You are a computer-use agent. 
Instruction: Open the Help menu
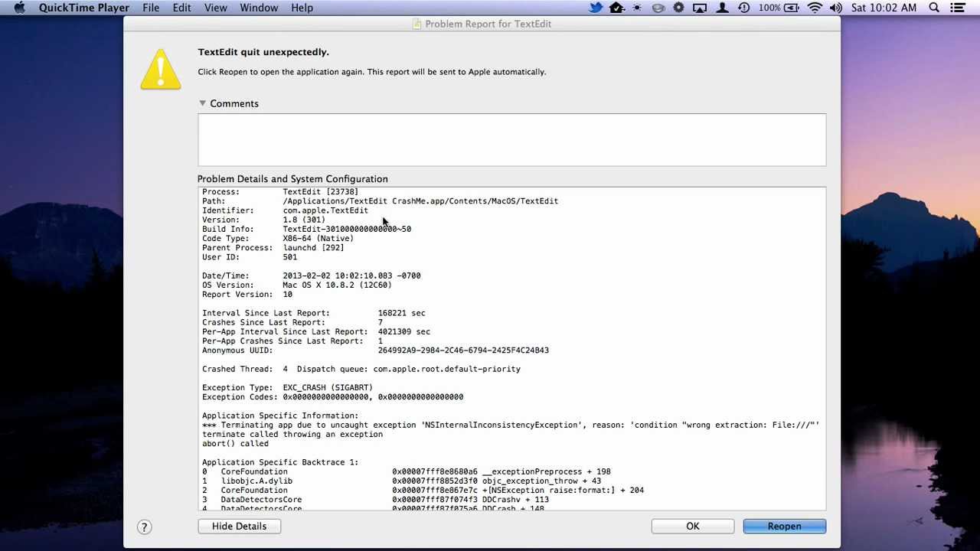pyautogui.click(x=302, y=8)
